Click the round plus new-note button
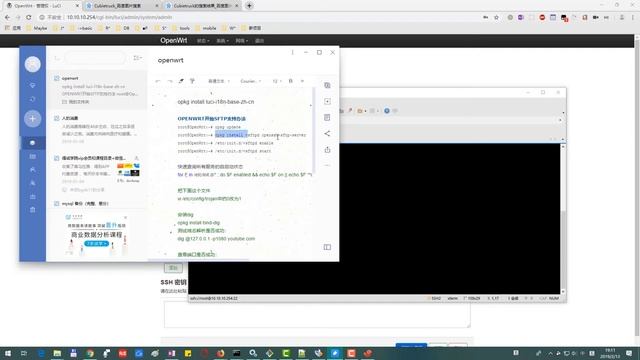640x360 pixels. [33, 119]
